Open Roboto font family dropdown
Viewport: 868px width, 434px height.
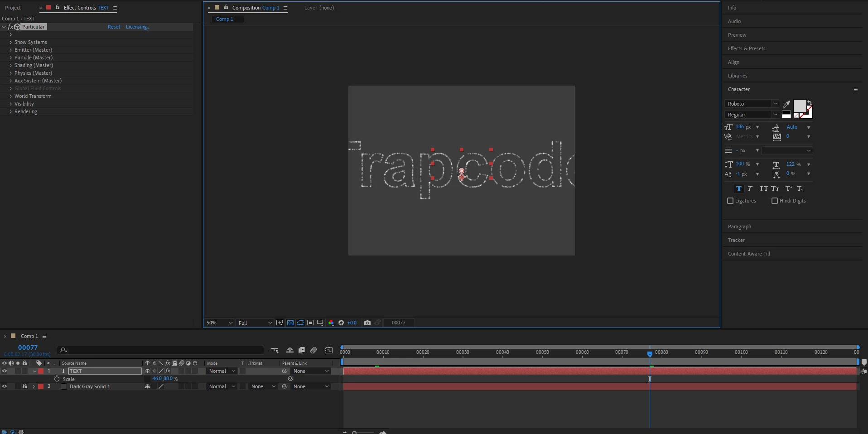pyautogui.click(x=752, y=104)
